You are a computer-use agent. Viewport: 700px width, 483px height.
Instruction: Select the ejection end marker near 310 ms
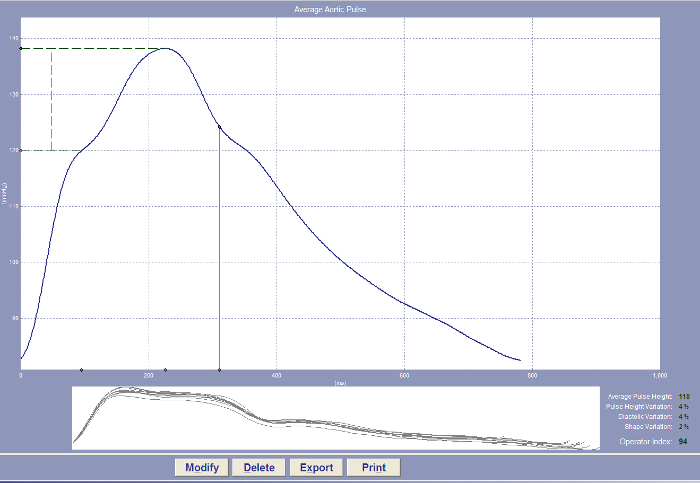(219, 370)
